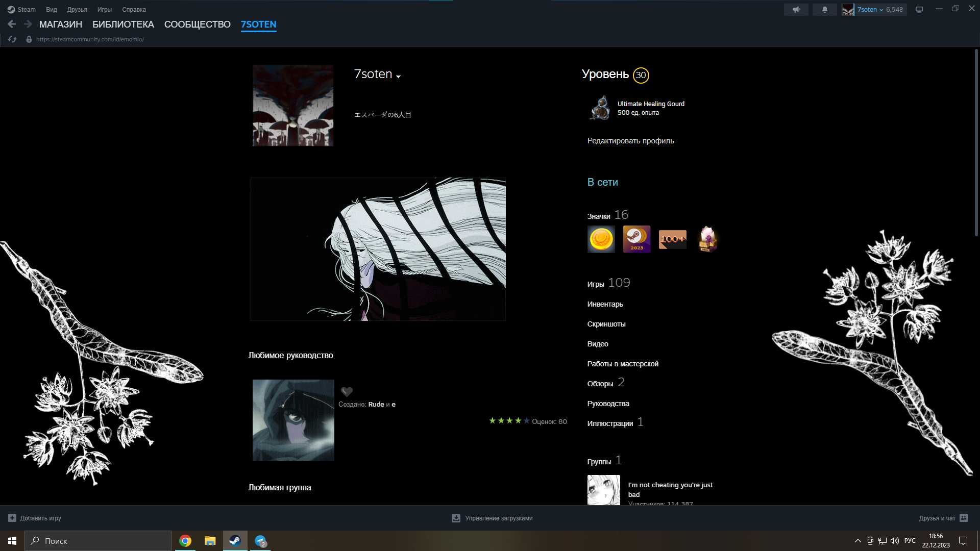The image size is (980, 551).
Task: Show hidden tray icons chevron
Action: coord(857,541)
